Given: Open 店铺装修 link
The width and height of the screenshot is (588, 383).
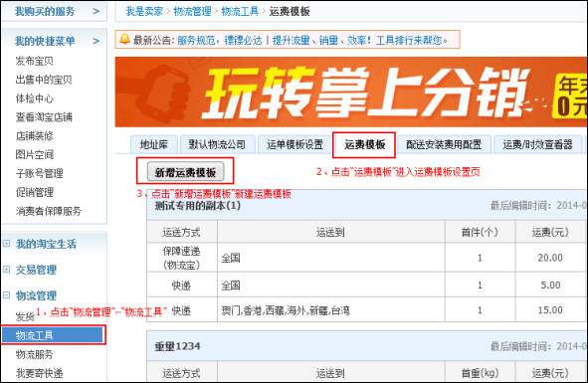Looking at the screenshot, I should click(34, 136).
